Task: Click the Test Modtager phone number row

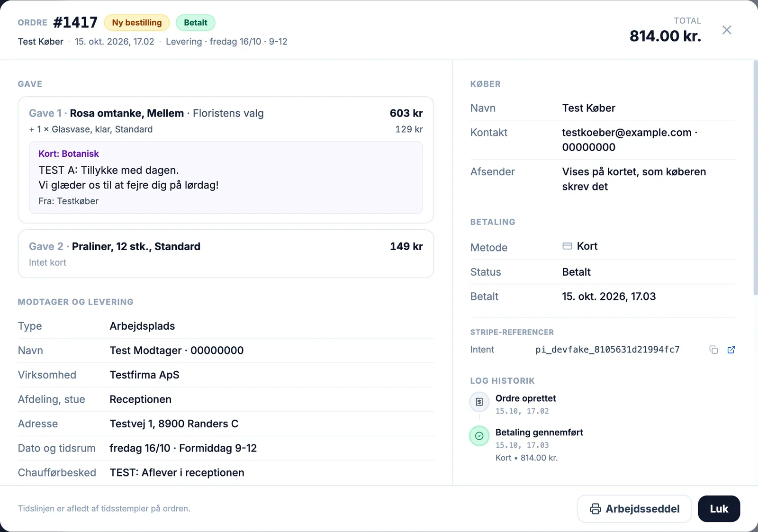Action: (x=226, y=351)
